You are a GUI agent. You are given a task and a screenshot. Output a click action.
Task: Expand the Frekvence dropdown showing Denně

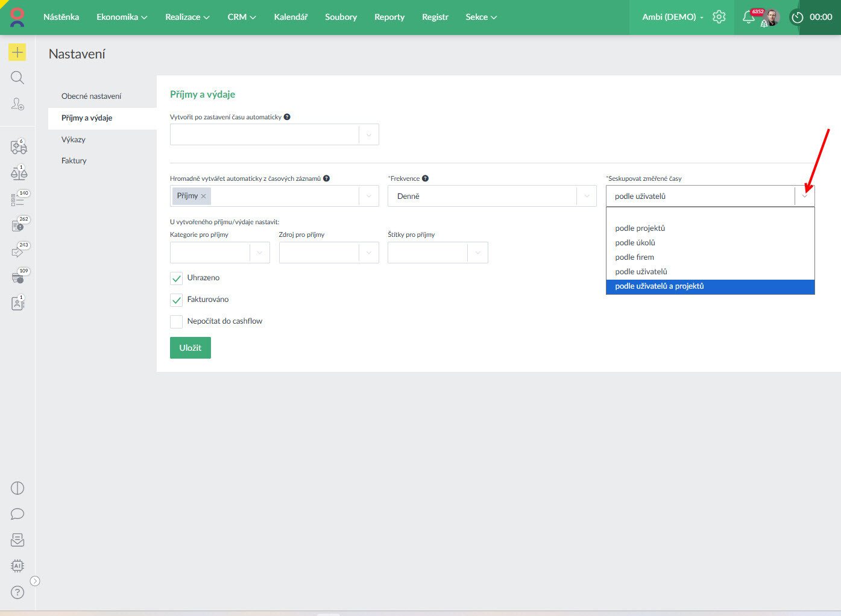(586, 196)
